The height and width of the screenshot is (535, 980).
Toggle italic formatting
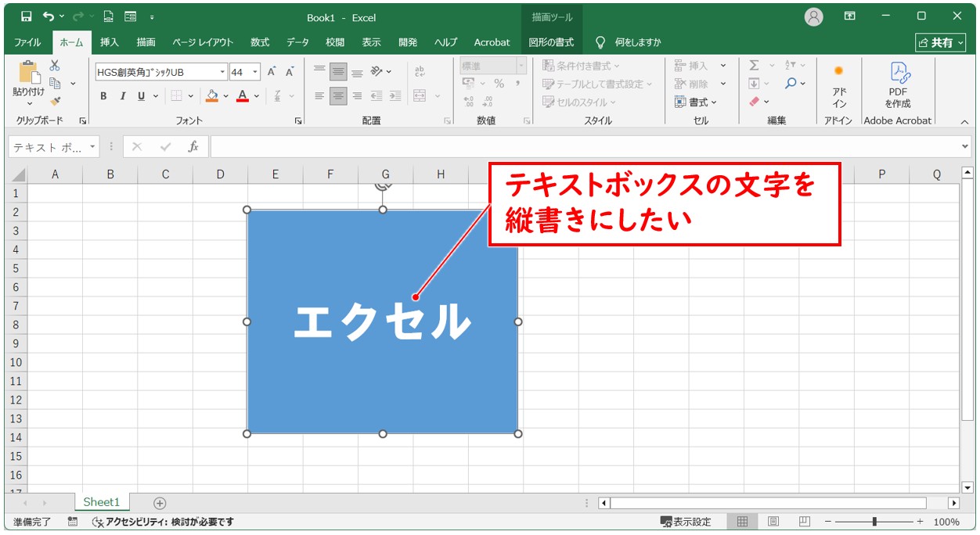click(122, 96)
